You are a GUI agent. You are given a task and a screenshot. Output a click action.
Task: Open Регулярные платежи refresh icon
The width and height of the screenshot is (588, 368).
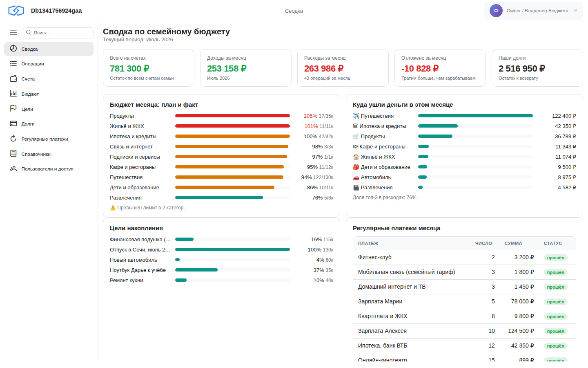(x=13, y=139)
